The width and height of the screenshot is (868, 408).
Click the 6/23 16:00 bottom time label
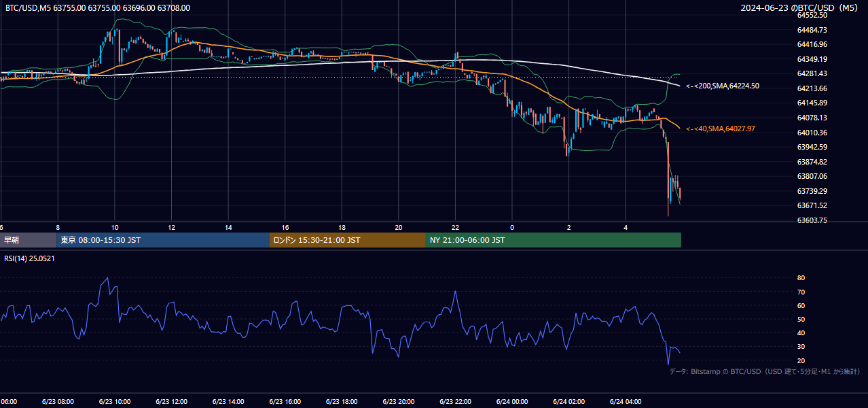[285, 402]
